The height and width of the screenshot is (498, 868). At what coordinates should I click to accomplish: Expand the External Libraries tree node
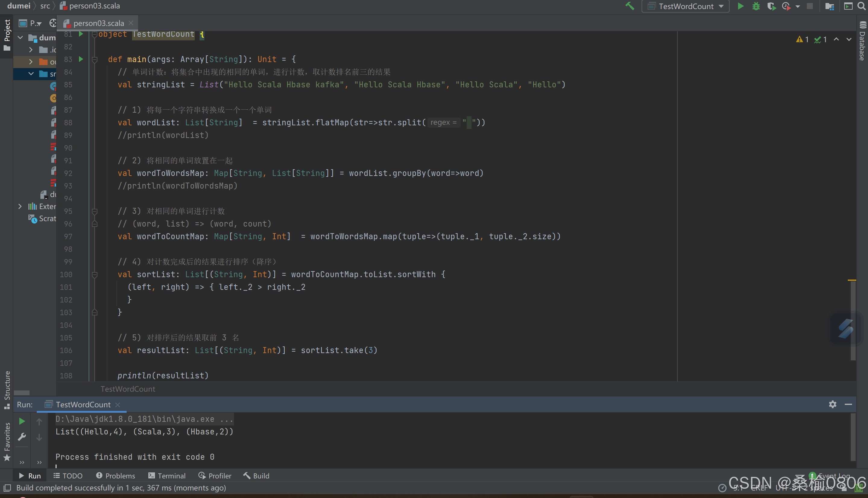[x=20, y=206]
